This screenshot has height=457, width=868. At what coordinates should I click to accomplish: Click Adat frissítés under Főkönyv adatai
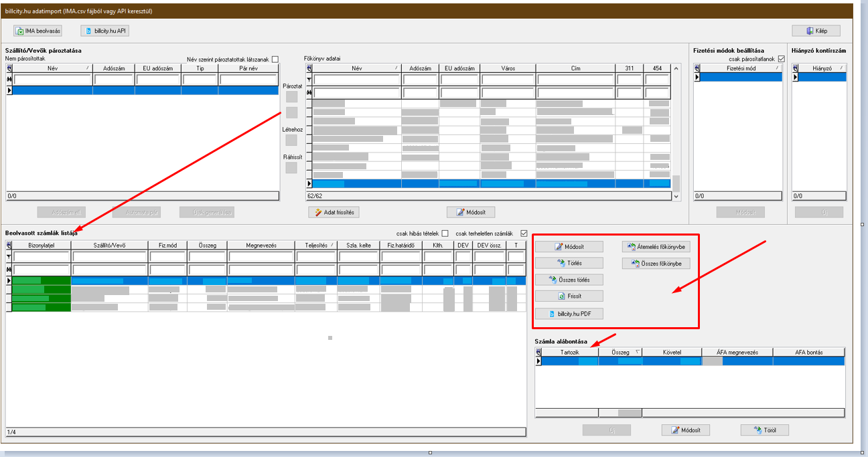coord(334,212)
